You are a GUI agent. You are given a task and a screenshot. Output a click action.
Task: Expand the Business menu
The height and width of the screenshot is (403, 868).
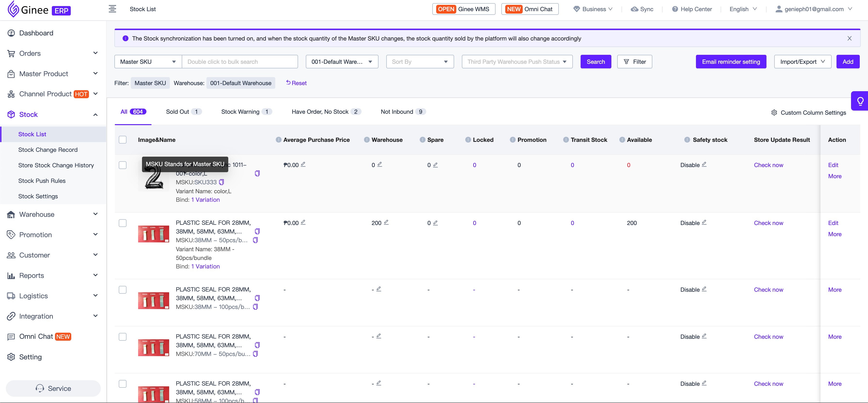(593, 9)
